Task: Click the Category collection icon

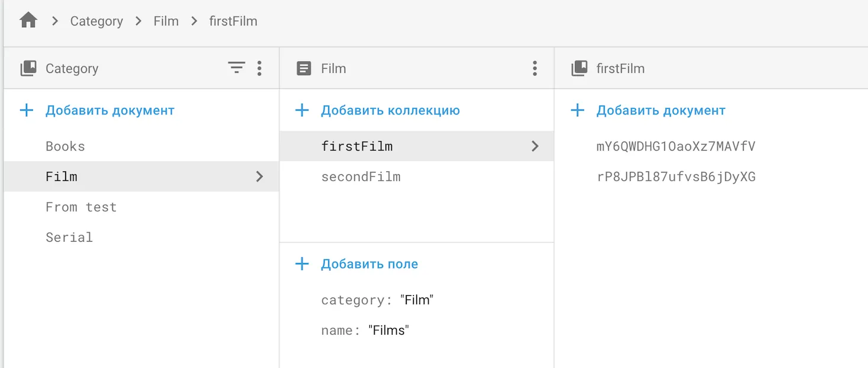Action: tap(28, 68)
